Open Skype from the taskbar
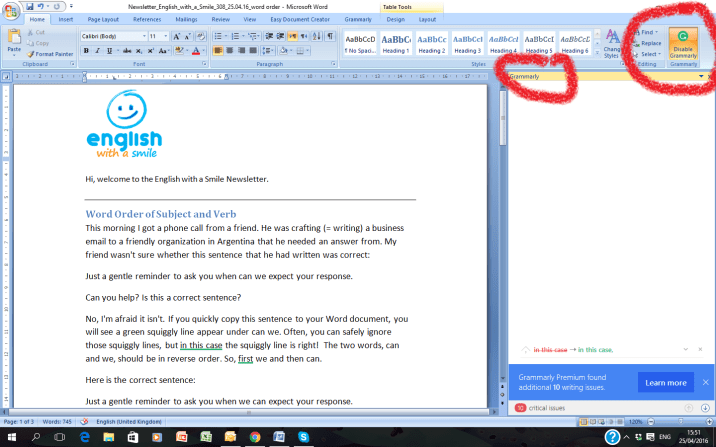This screenshot has width=716, height=447. pos(304,437)
